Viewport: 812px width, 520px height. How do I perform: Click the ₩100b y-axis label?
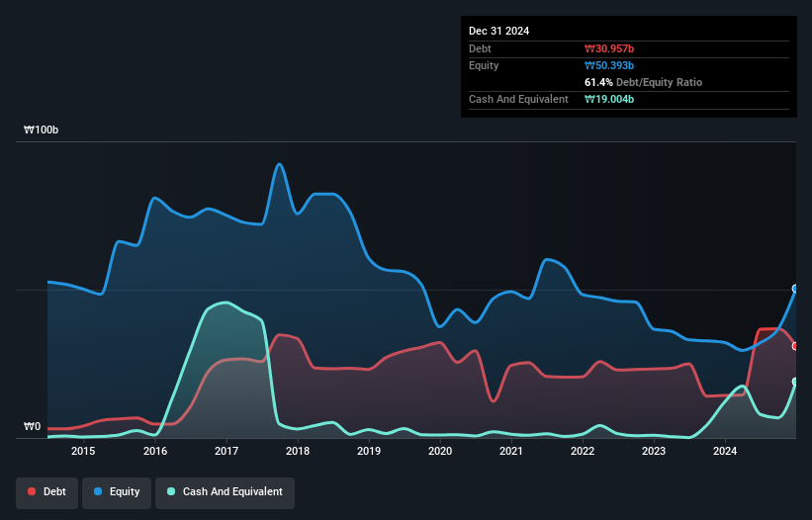[41, 130]
